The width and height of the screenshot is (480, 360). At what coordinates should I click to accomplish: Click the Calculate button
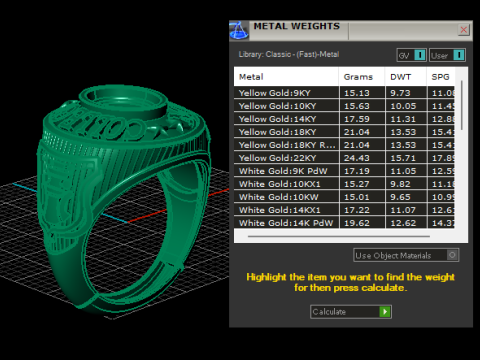pyautogui.click(x=351, y=312)
